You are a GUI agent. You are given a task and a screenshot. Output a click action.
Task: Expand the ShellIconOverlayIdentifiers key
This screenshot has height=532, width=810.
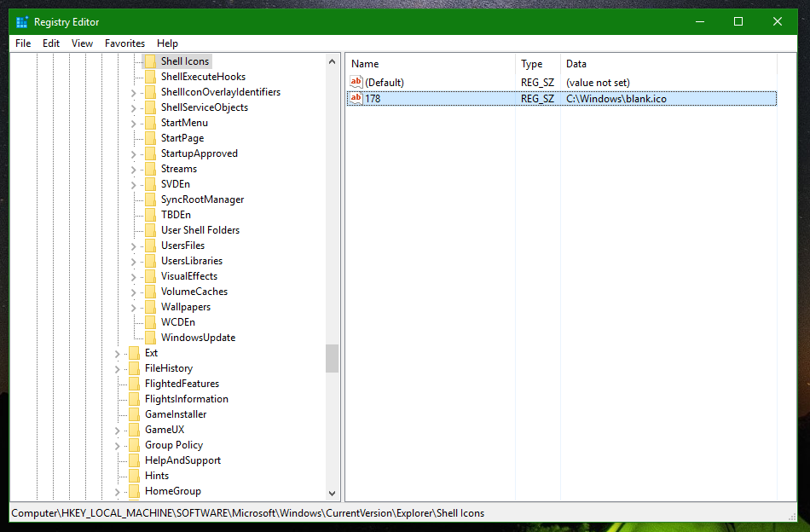[134, 92]
